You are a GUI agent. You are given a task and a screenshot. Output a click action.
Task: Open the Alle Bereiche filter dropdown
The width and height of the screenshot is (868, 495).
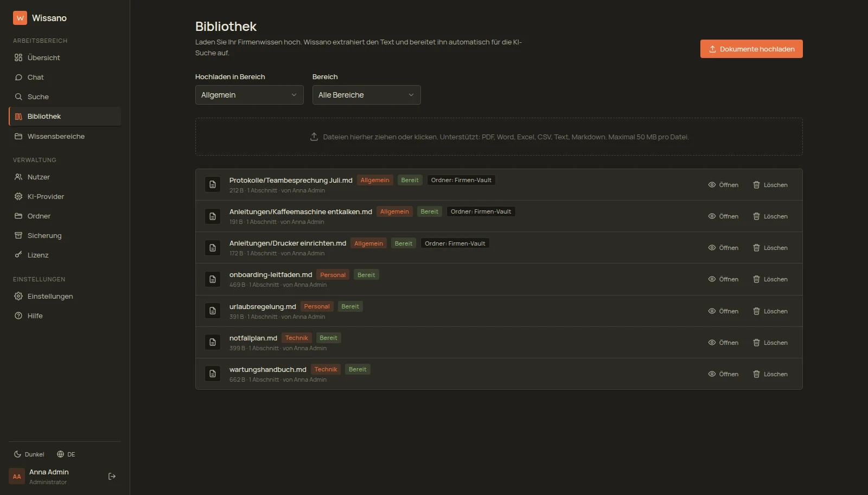(366, 95)
